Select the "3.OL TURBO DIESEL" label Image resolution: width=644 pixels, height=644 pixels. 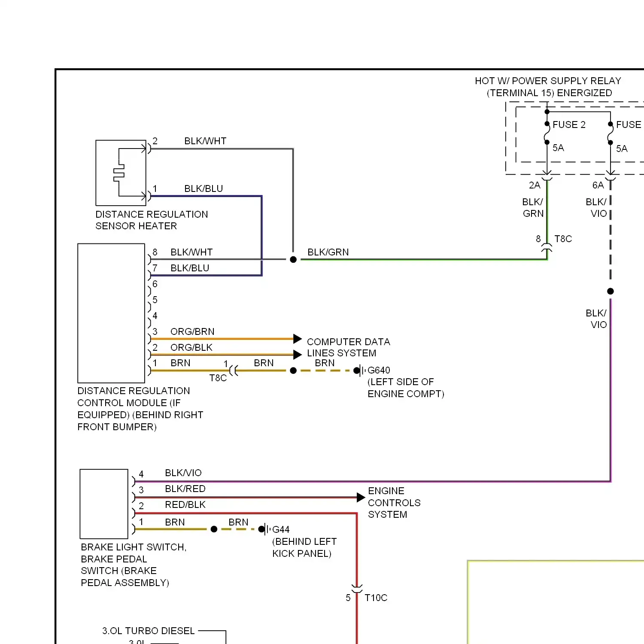(x=148, y=631)
